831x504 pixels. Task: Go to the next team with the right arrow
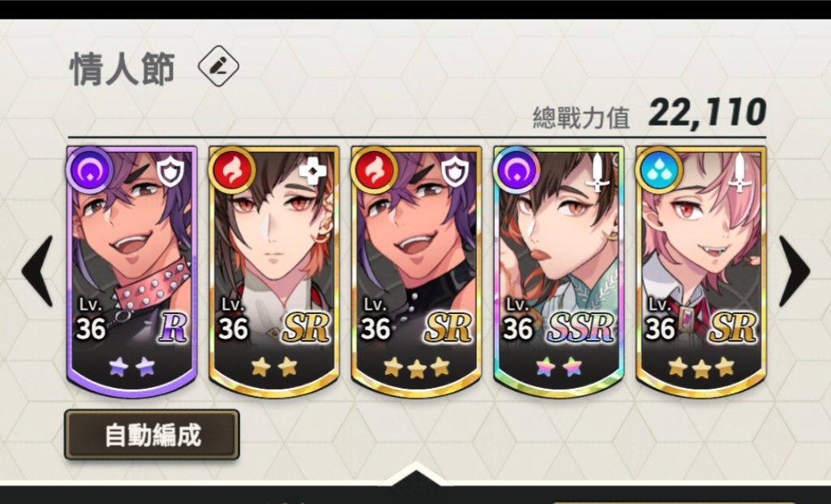(x=794, y=271)
